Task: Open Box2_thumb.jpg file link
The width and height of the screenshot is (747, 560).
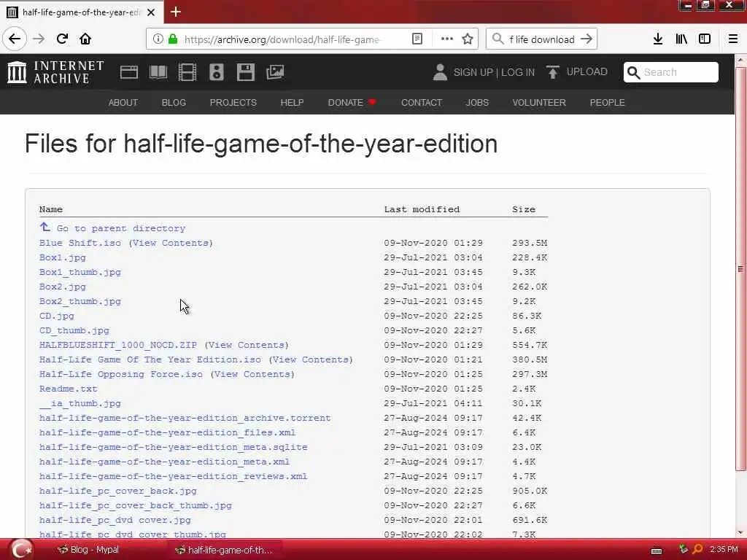Action: pos(80,301)
